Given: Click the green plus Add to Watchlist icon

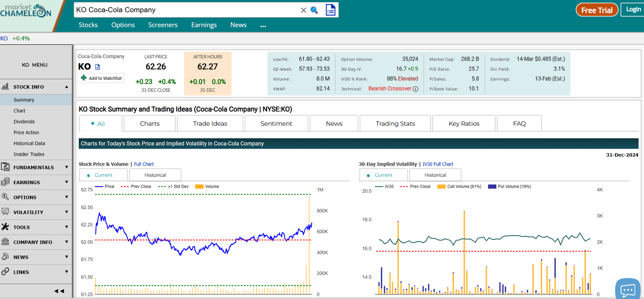Looking at the screenshot, I should [84, 78].
